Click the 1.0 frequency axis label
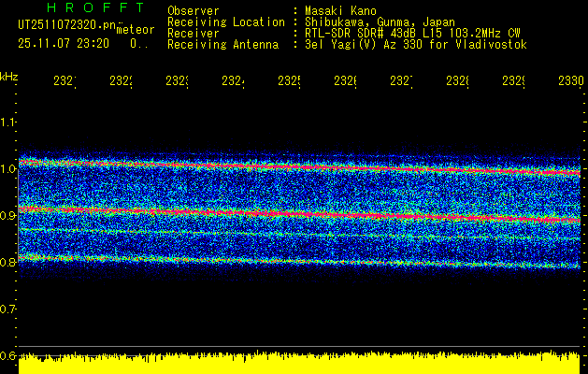 pos(7,169)
